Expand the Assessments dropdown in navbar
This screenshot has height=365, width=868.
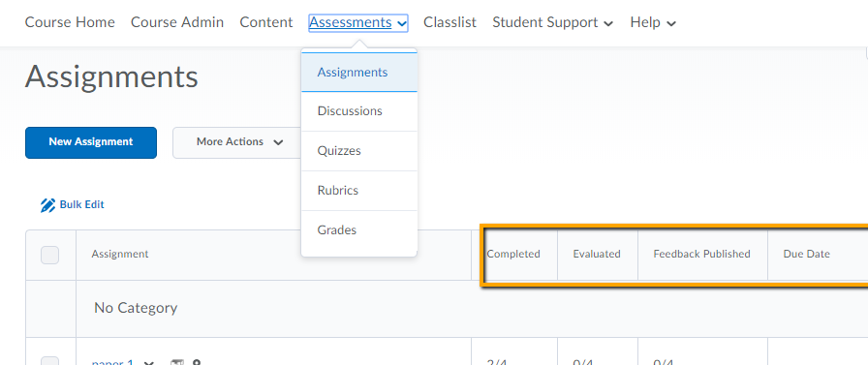(358, 22)
